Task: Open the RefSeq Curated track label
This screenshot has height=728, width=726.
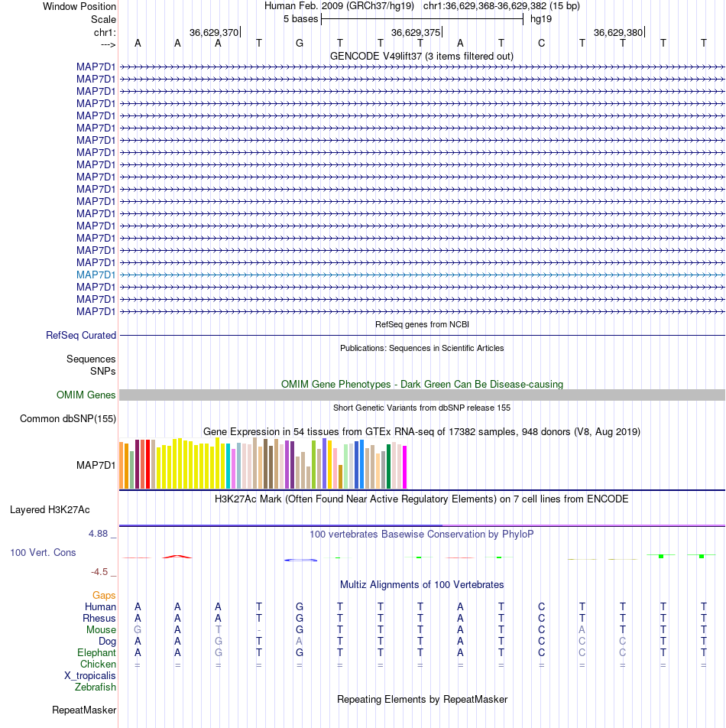Action: 81,335
